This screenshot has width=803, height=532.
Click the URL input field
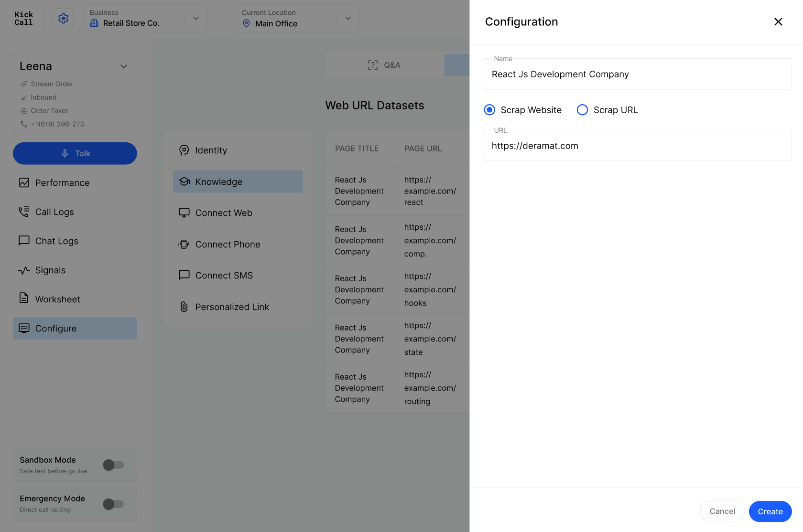tap(637, 146)
